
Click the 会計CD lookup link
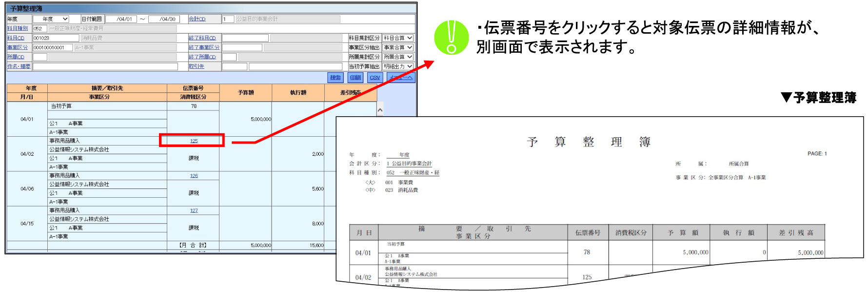(x=197, y=19)
